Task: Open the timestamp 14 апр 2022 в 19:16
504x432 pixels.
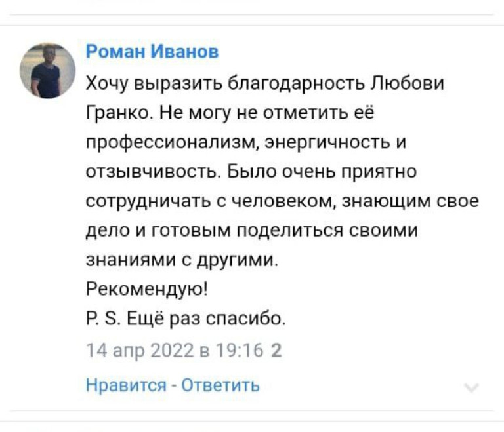Action: pos(175,351)
